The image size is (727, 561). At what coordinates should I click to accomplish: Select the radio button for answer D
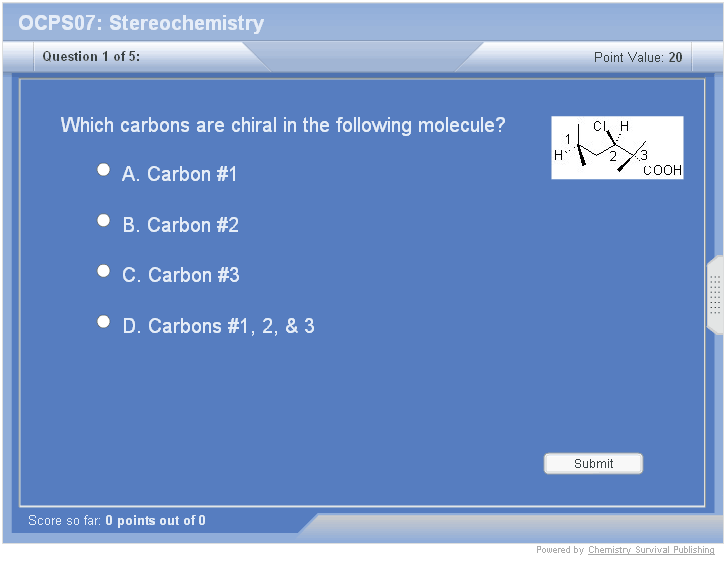103,321
